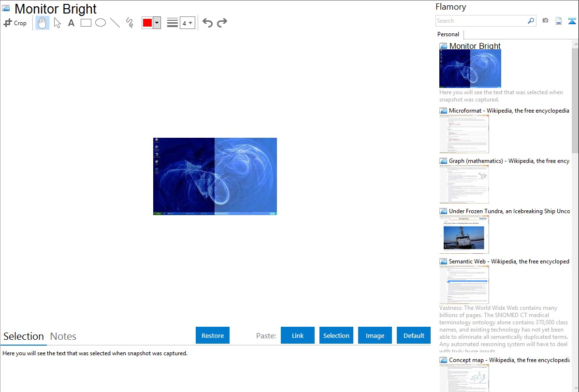The width and height of the screenshot is (579, 392).
Task: Select the Crop tool
Action: click(x=15, y=23)
